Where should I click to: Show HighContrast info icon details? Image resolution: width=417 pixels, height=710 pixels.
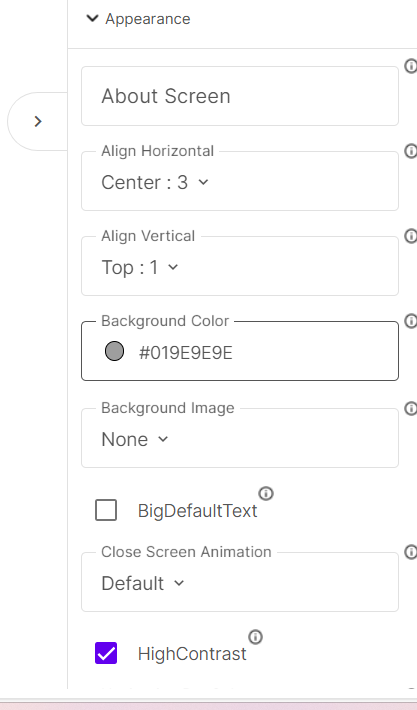[255, 637]
